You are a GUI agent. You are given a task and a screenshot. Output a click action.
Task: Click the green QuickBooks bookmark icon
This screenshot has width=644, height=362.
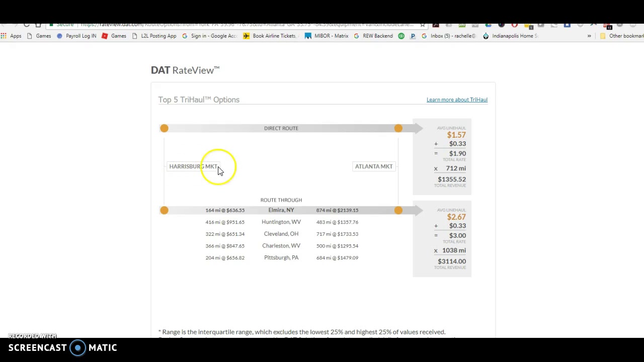tap(401, 36)
